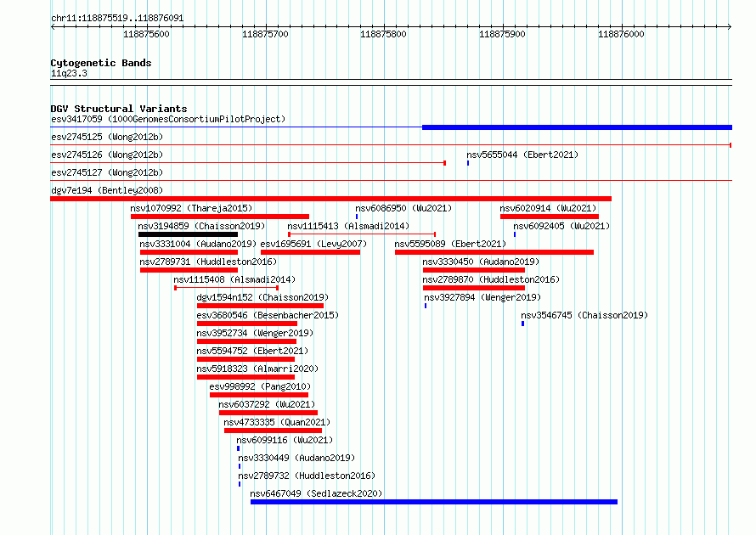Click the esv3417059 1000GenomesConsortiumPilotProject variant label
Screen dimensions: 756x535
click(x=168, y=119)
